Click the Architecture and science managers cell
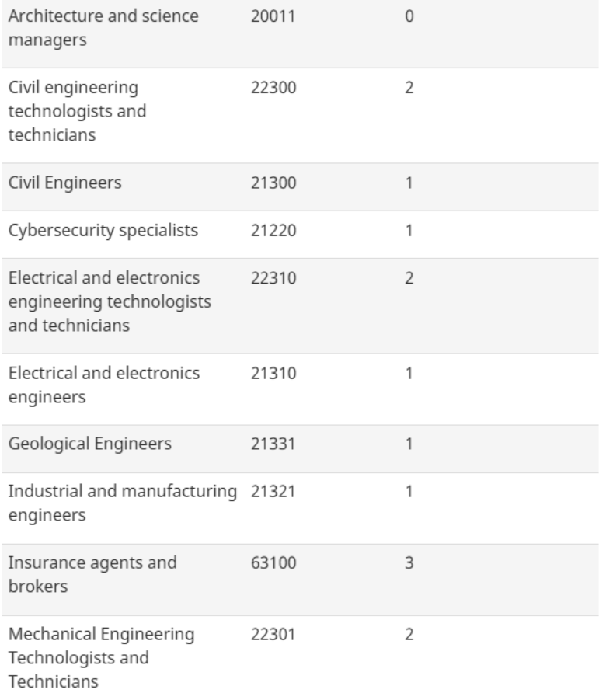The width and height of the screenshot is (599, 700). 104,28
